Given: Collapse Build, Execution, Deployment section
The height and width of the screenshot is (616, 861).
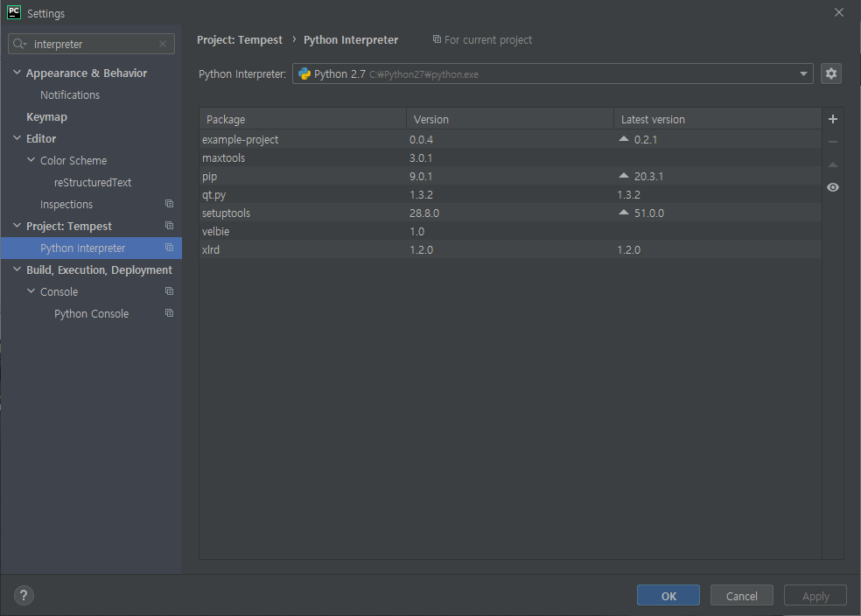Looking at the screenshot, I should click(x=17, y=269).
